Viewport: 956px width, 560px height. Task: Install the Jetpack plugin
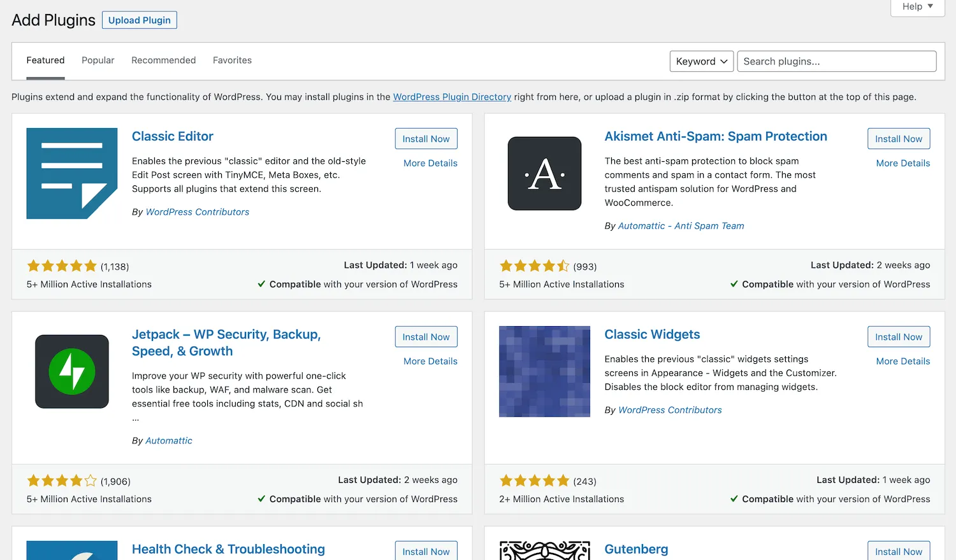pos(426,337)
